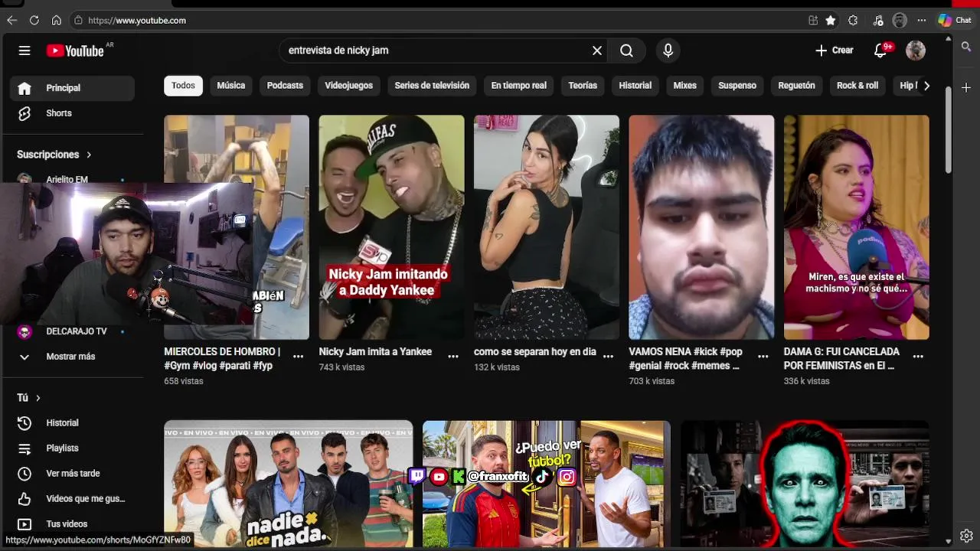Open Ver más tarde list
Viewport: 980px width, 551px height.
[x=73, y=474]
